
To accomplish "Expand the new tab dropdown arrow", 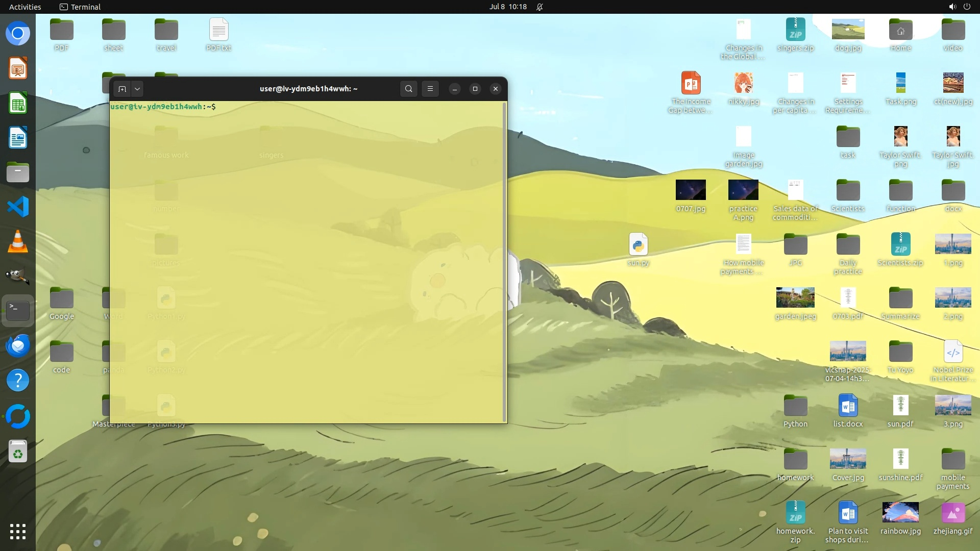I will coord(137,89).
